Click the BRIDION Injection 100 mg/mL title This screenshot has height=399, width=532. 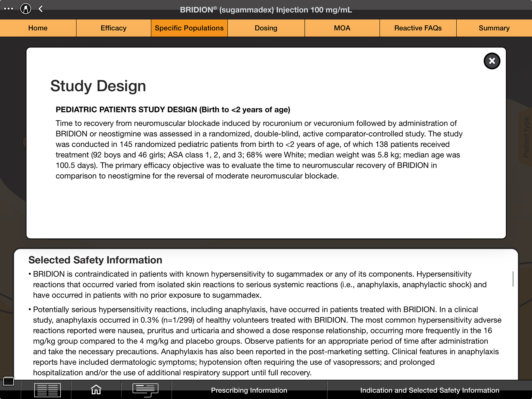266,10
